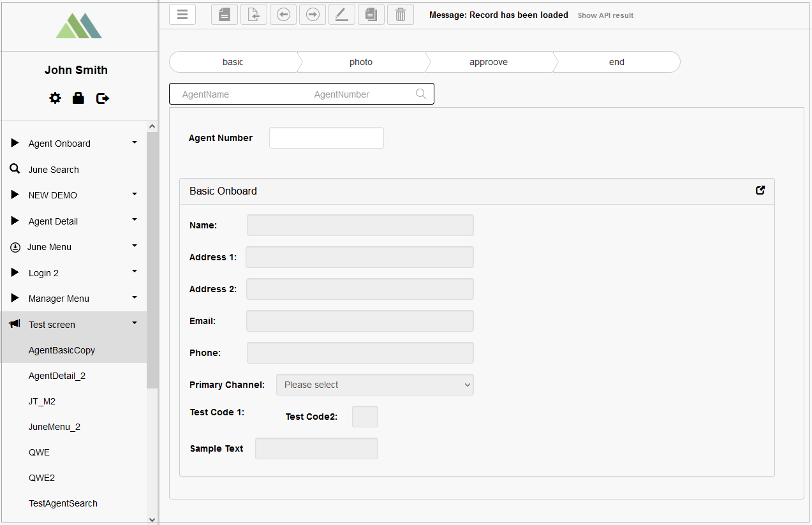Image resolution: width=812 pixels, height=525 pixels.
Task: Select the approove workflow step
Action: (x=489, y=62)
